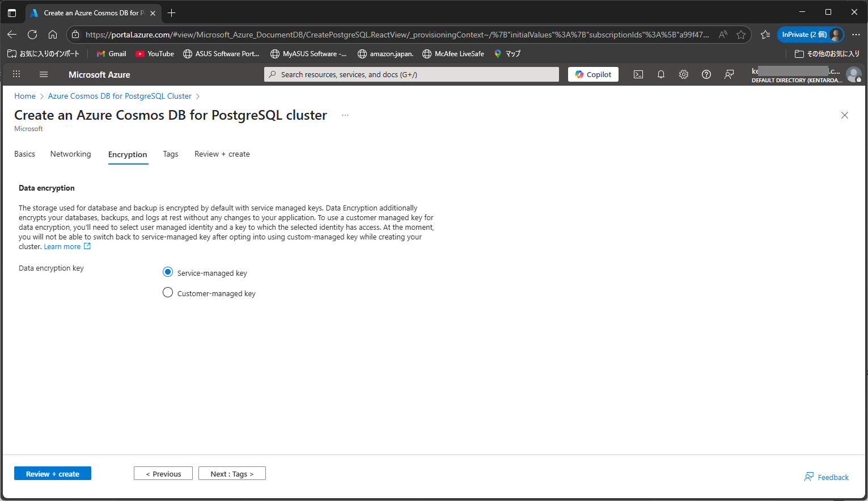Open the Help pane
Image resolution: width=868 pixels, height=501 pixels.
(706, 74)
